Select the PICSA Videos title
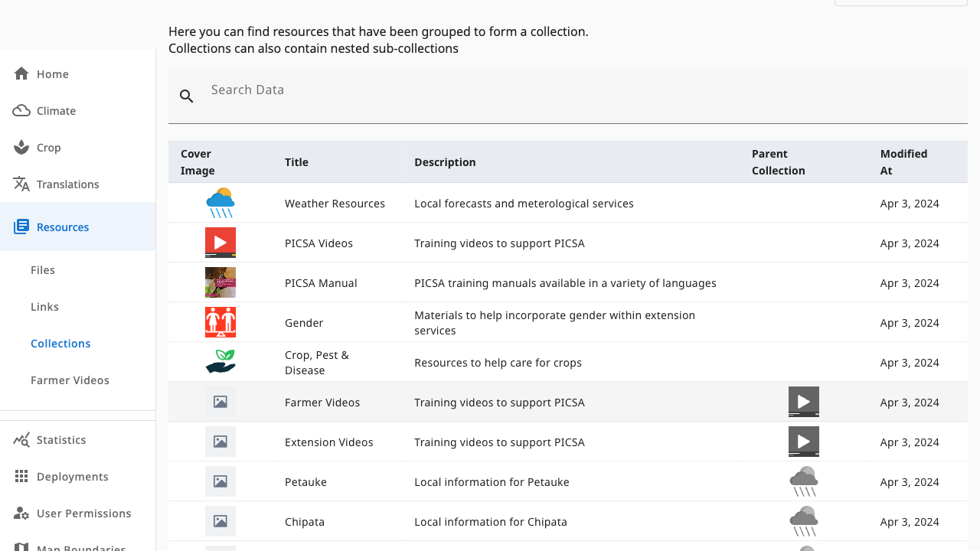This screenshot has height=551, width=980. (318, 243)
